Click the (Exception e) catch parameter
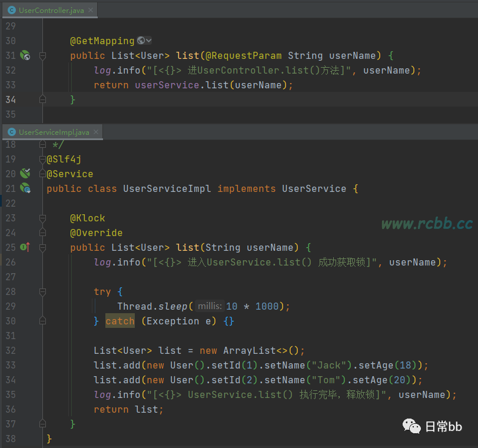Screen dimensions: 478x448 tap(179, 321)
